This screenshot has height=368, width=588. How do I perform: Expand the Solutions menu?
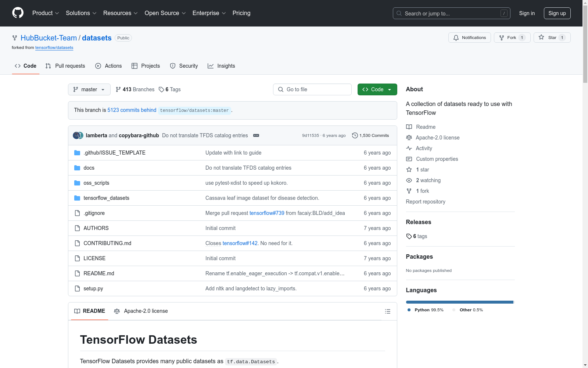pos(81,13)
